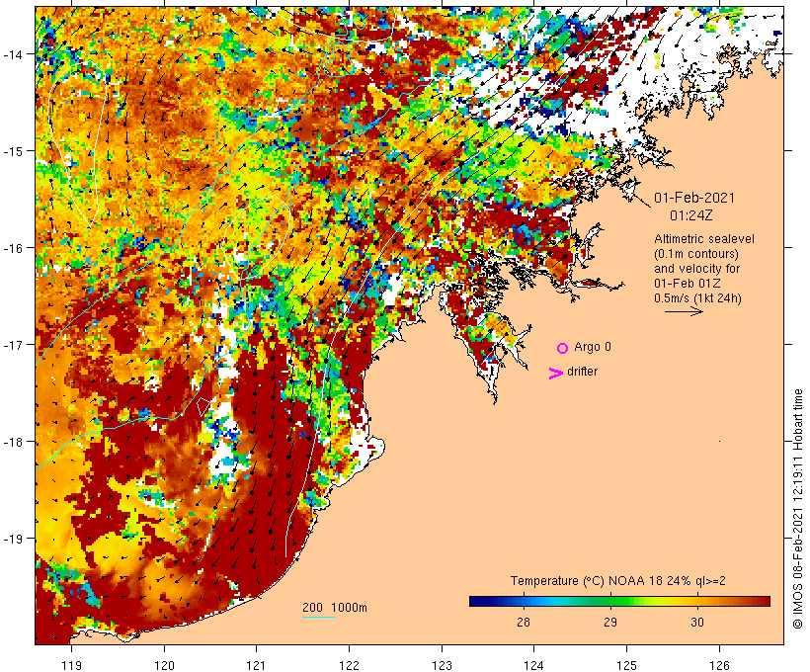This screenshot has width=810, height=672.
Task: Click the temperature color bar near 29
Action: [x=610, y=601]
